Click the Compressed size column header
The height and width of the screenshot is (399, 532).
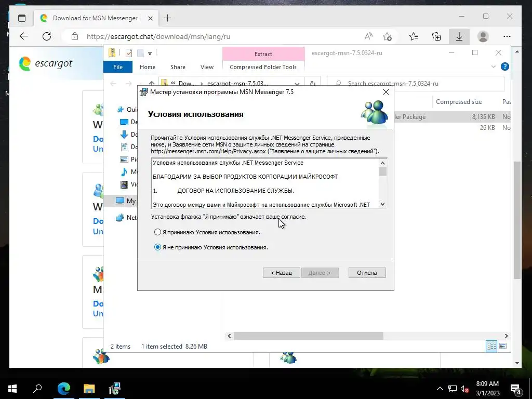click(x=458, y=102)
